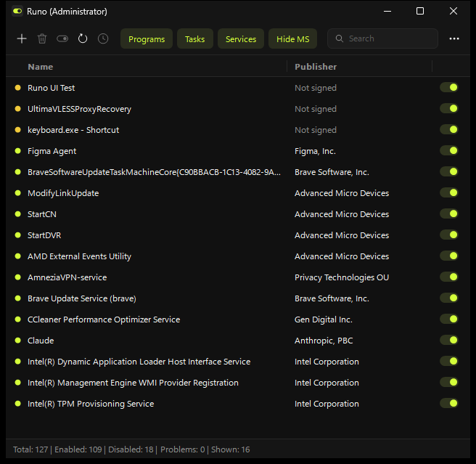
Task: Click the delete trash icon
Action: coord(42,39)
